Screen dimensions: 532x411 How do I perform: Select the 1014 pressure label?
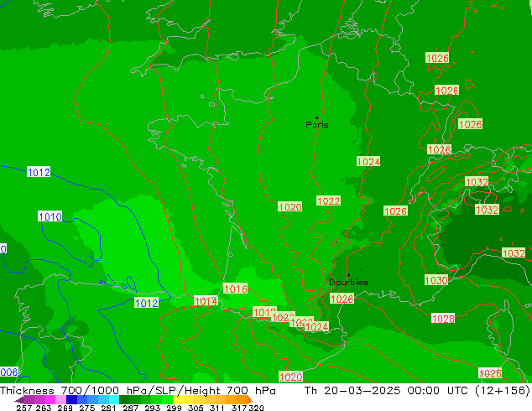pos(206,301)
